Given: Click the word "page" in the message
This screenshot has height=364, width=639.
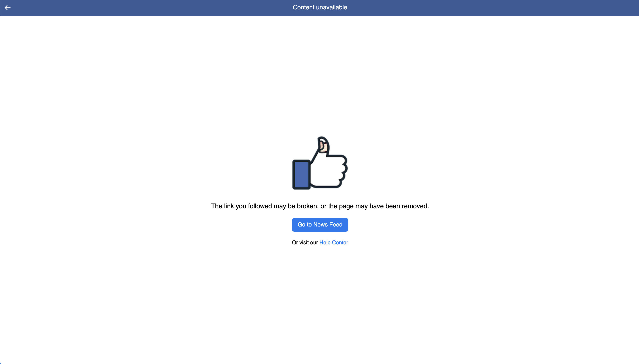Looking at the screenshot, I should point(346,206).
